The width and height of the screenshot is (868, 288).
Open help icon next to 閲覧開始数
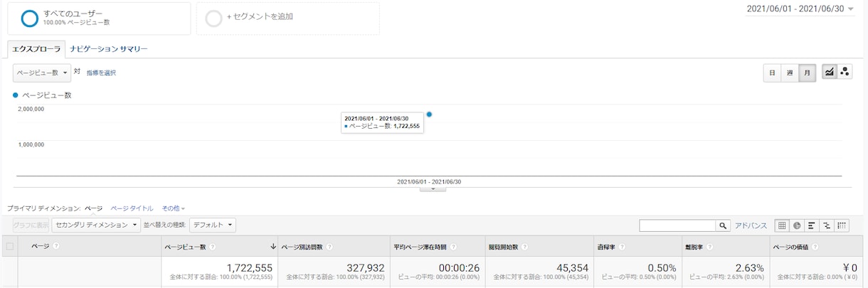(524, 247)
